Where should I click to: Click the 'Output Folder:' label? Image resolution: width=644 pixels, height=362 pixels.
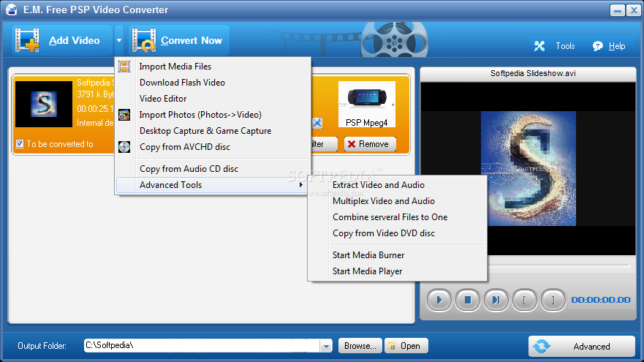coord(42,346)
